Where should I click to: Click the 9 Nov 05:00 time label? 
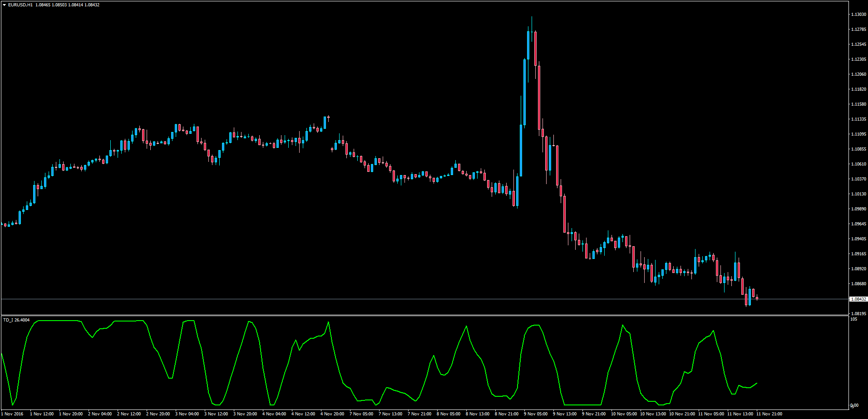536,414
